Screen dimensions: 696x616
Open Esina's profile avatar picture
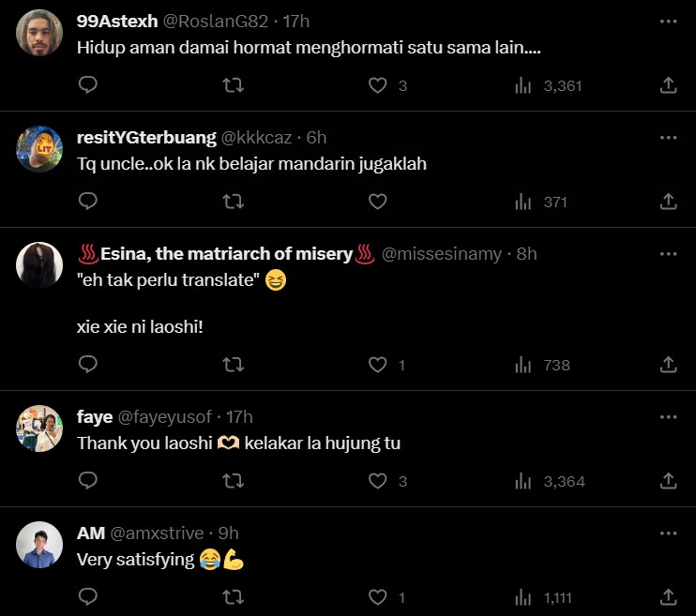40,265
